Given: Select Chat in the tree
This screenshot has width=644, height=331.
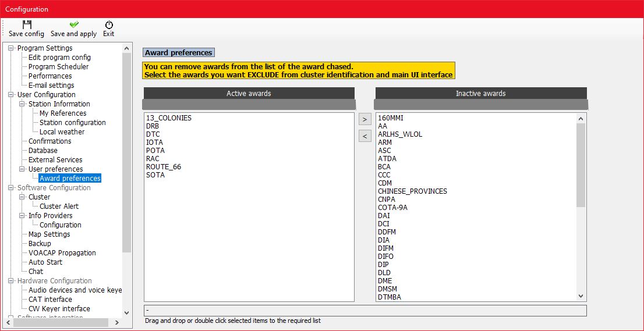Looking at the screenshot, I should [36, 272].
